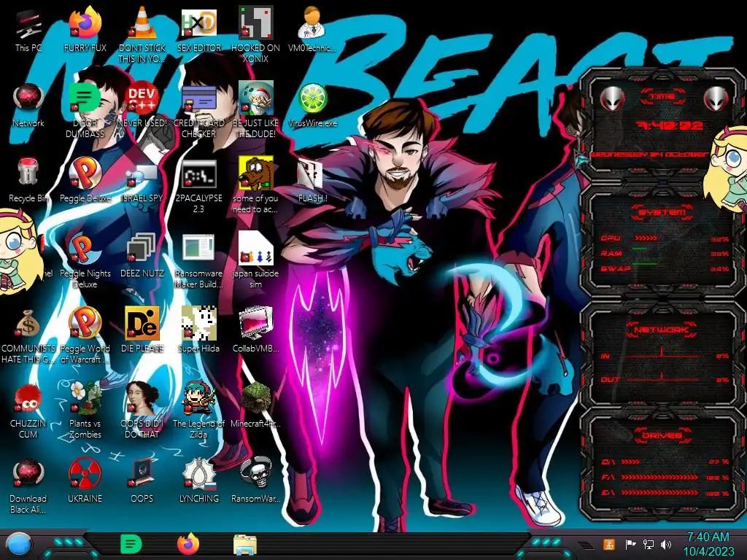Click the F:\ drive usage bar

[x=664, y=477]
